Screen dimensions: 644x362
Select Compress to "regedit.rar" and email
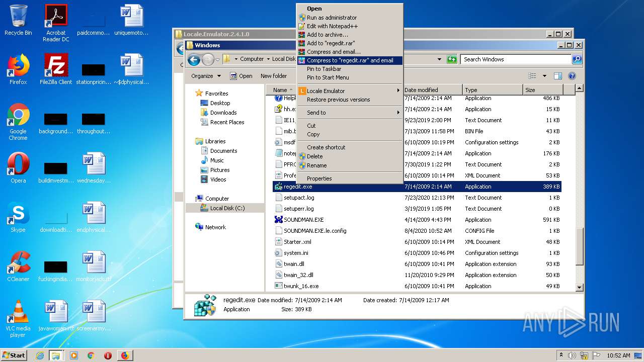click(x=350, y=60)
